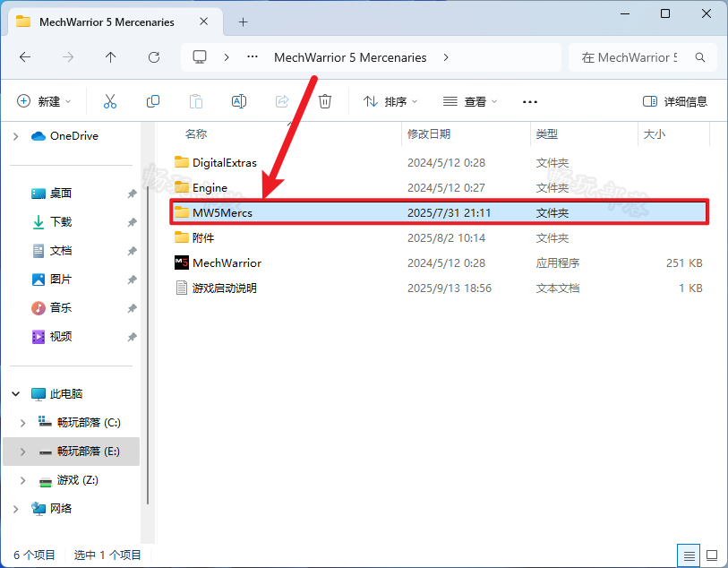Select the 游戏启动说明 file name

coord(224,288)
